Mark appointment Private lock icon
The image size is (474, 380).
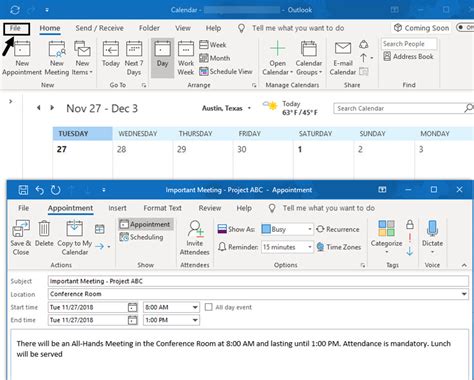410,224
